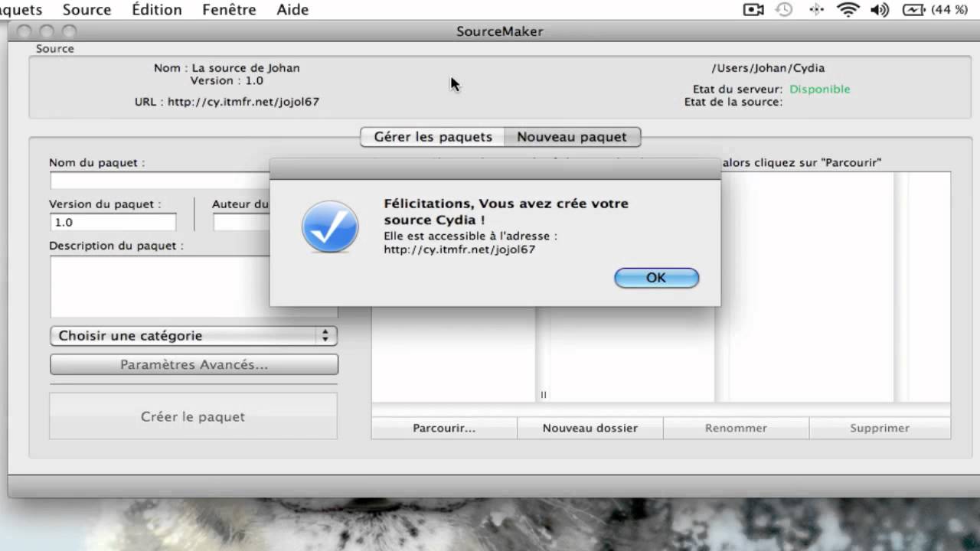Click the battery status icon

coord(914,10)
